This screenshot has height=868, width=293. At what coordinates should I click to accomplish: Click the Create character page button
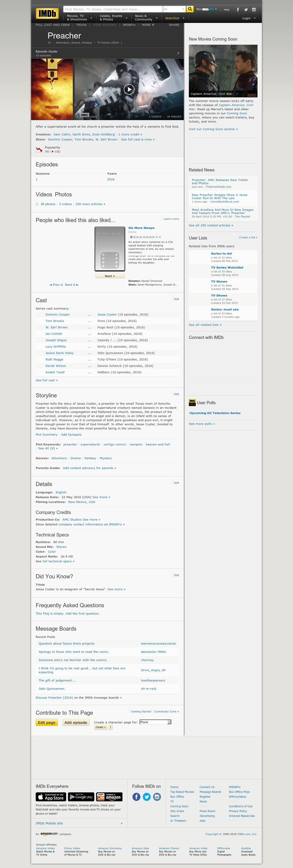(100, 727)
